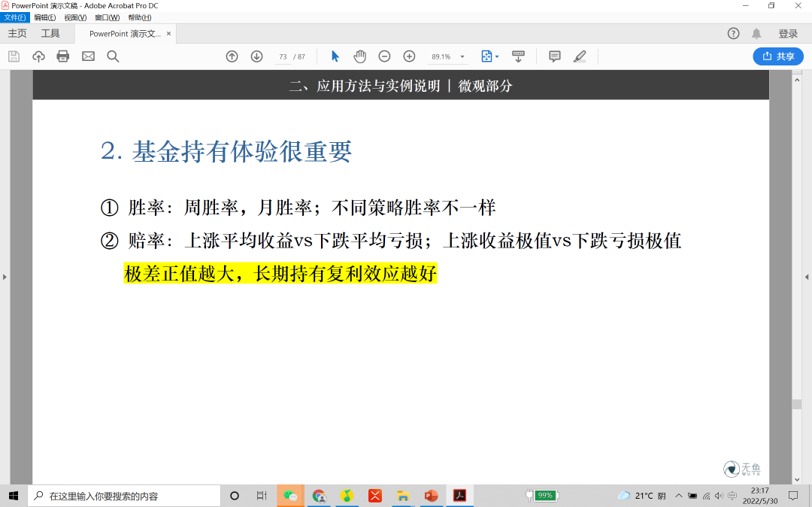Expand the Export PDF dropdown arrow
812x507 pixels.
point(497,56)
